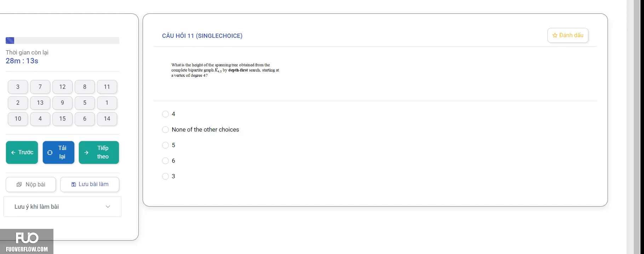The width and height of the screenshot is (644, 254).
Task: Go to question 15 in navigator
Action: pos(62,119)
